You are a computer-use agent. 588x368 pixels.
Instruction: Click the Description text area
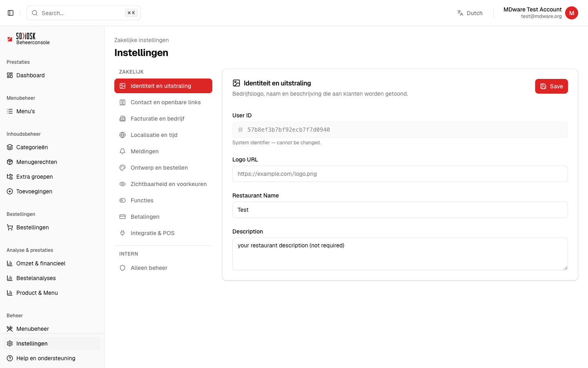[x=400, y=254]
